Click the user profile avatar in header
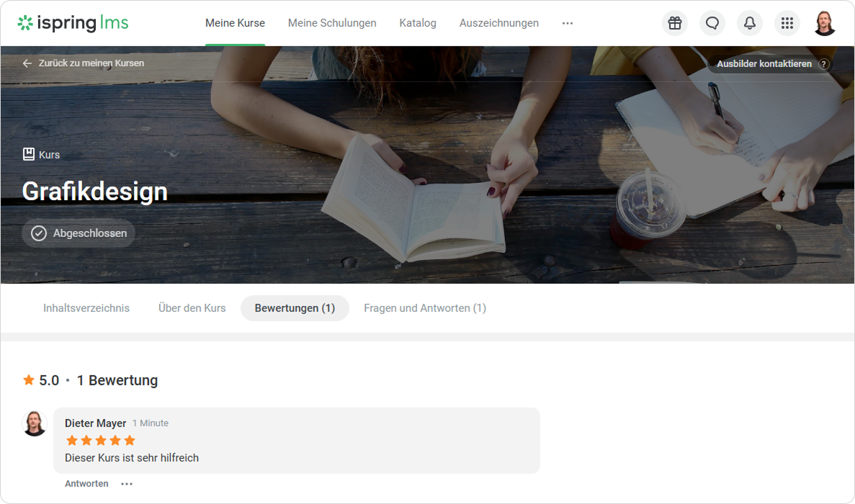 (x=824, y=23)
